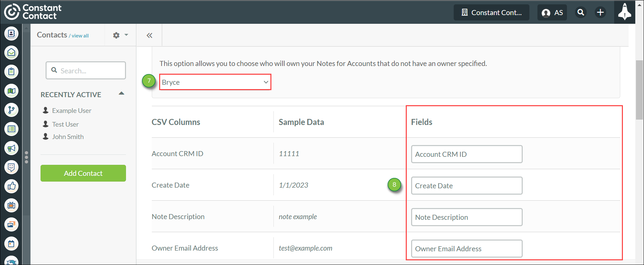Click the Fields column header
Viewport: 644px width, 265px height.
coord(422,122)
